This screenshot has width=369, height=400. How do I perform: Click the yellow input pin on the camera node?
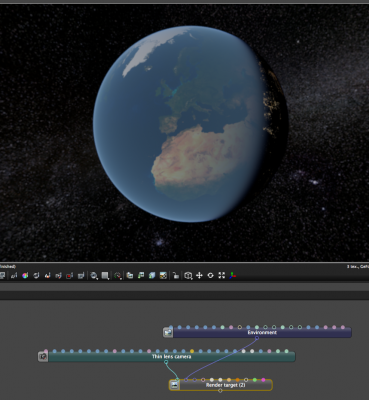[192, 351]
